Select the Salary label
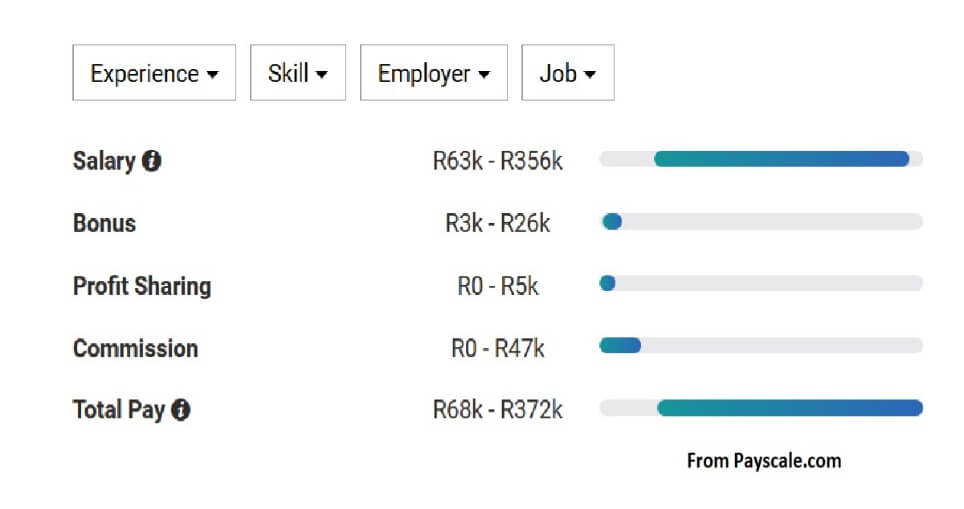The height and width of the screenshot is (509, 964). tap(104, 161)
